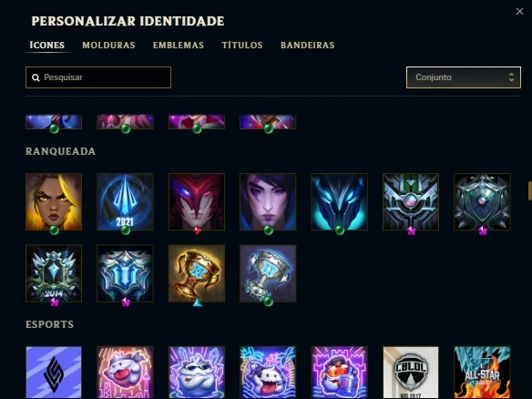Go to the Títulos tab
Image resolution: width=532 pixels, height=399 pixels.
[242, 46]
